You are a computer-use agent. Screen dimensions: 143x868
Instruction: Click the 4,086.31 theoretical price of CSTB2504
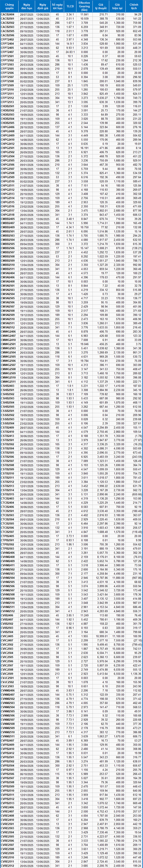click(x=103, y=448)
